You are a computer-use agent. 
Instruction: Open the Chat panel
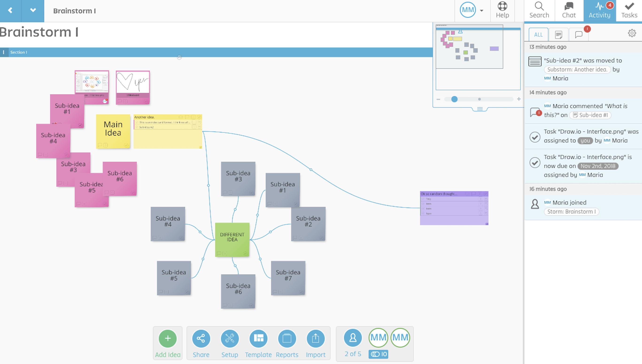tap(569, 10)
